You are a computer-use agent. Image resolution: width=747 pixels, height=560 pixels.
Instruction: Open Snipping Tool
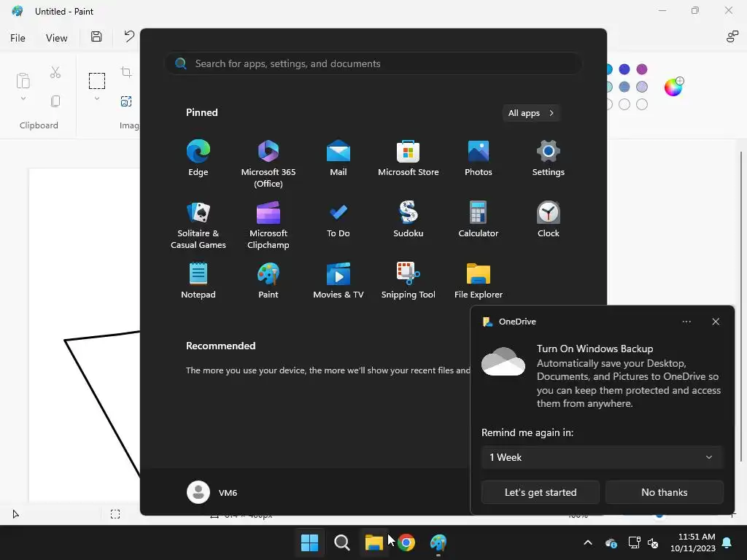pyautogui.click(x=409, y=281)
